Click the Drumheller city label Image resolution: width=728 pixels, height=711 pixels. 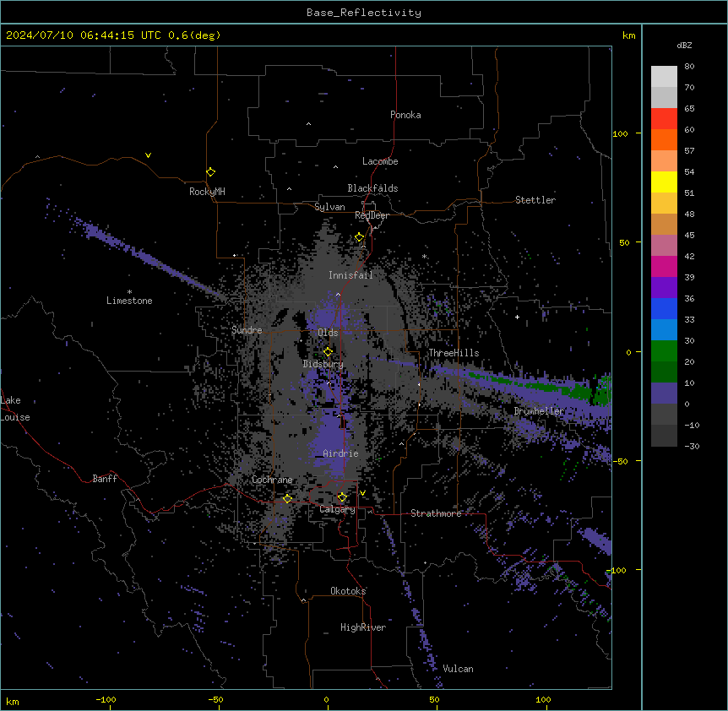pos(539,411)
